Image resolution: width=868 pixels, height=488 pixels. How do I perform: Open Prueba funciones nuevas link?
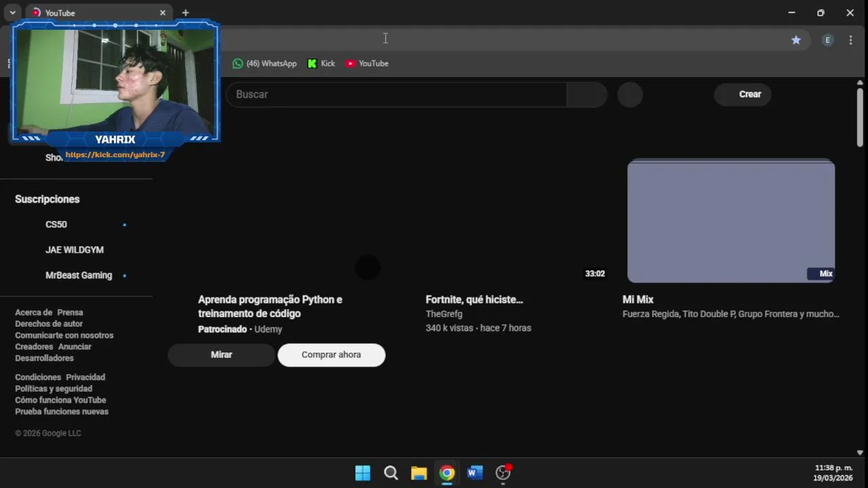(62, 411)
